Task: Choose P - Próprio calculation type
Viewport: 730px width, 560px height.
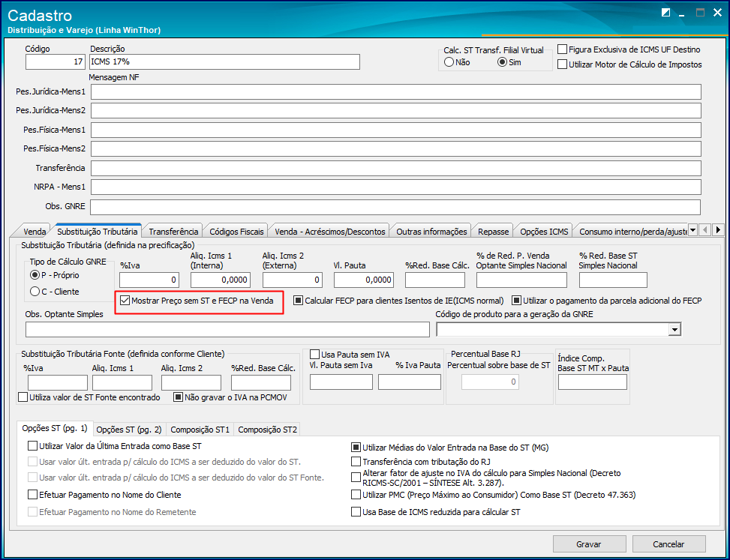Action: click(55, 275)
